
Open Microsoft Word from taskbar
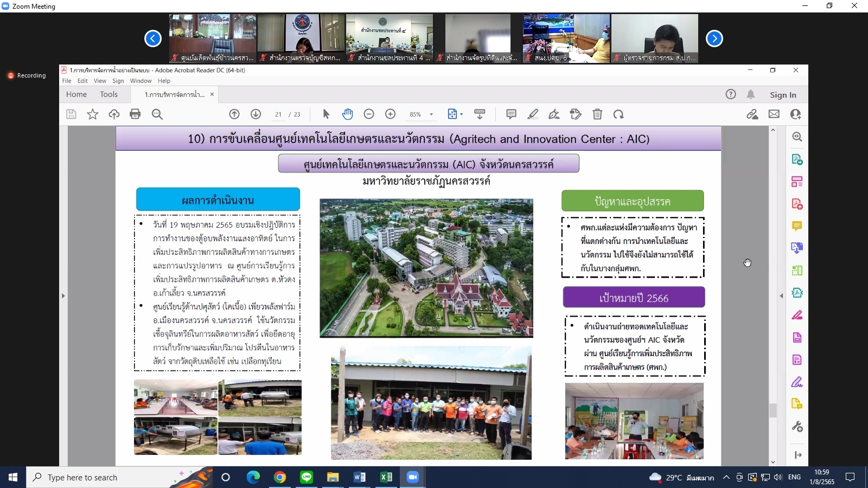[360, 477]
